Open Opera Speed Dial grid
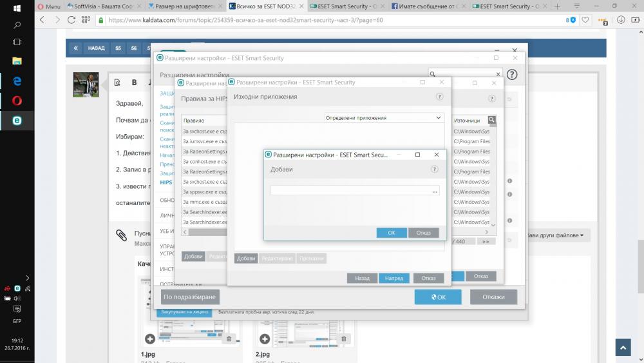This screenshot has height=363, width=644. (x=86, y=20)
